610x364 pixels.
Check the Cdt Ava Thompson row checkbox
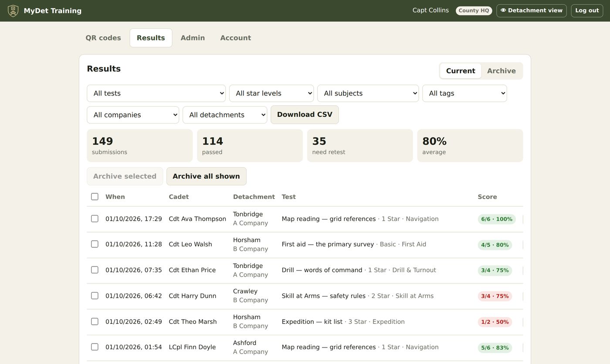(x=95, y=219)
